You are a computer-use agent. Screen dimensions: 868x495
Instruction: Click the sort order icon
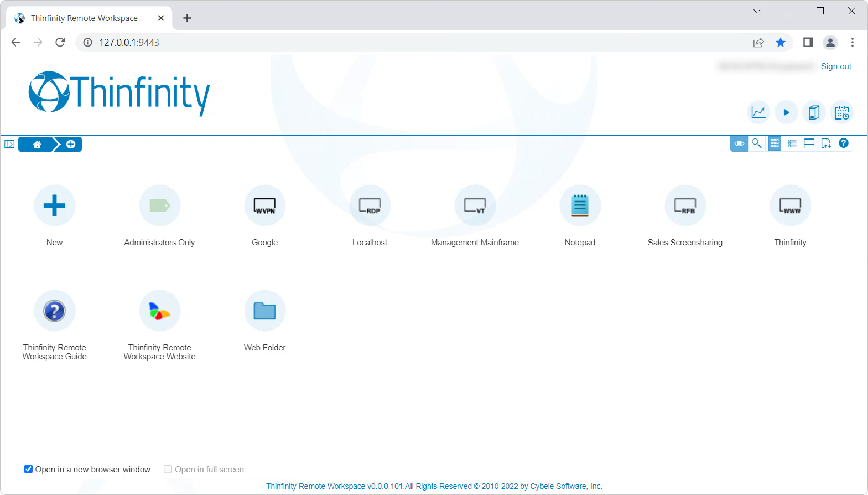[x=827, y=143]
